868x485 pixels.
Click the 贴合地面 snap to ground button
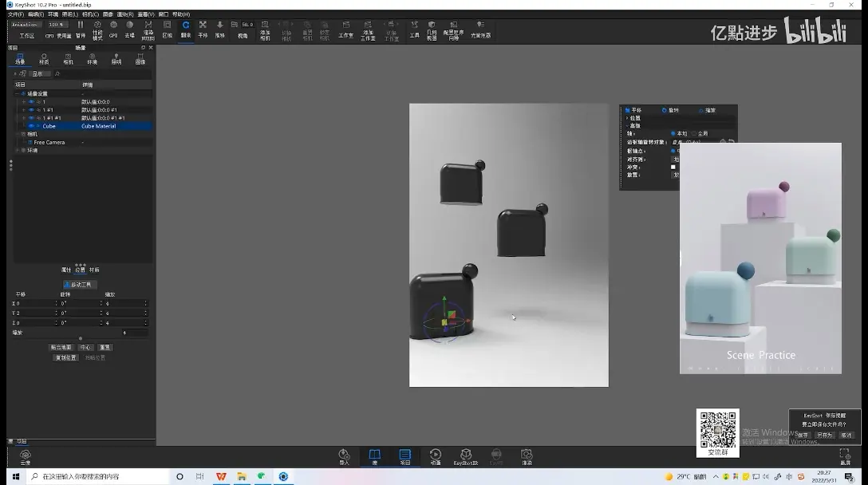click(x=61, y=347)
